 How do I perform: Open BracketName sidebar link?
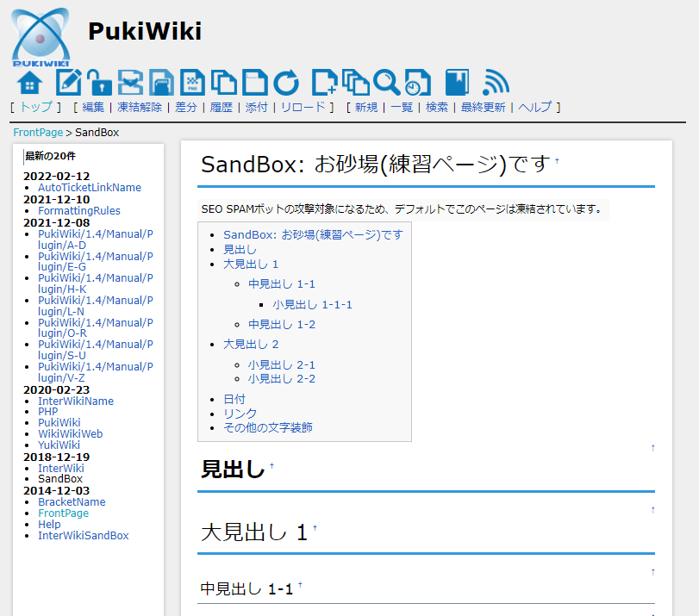[x=72, y=502]
